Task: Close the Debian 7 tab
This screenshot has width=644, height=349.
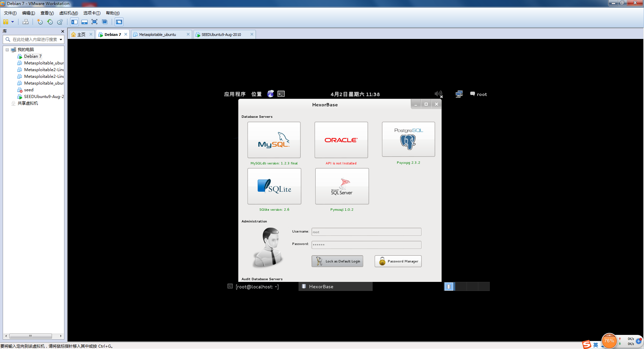Action: 126,34
